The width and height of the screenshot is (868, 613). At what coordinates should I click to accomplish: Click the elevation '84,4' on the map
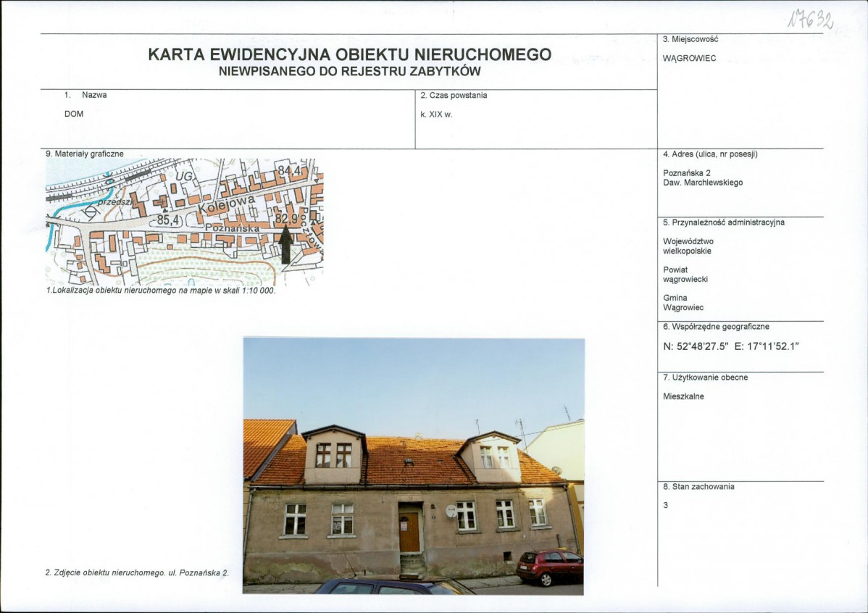tap(290, 170)
